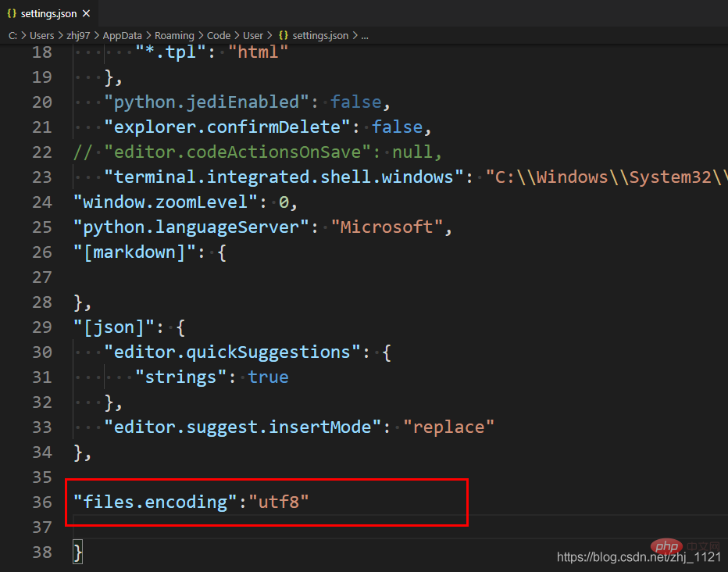Click line number 18 in gutter
The image size is (728, 572).
pos(41,52)
